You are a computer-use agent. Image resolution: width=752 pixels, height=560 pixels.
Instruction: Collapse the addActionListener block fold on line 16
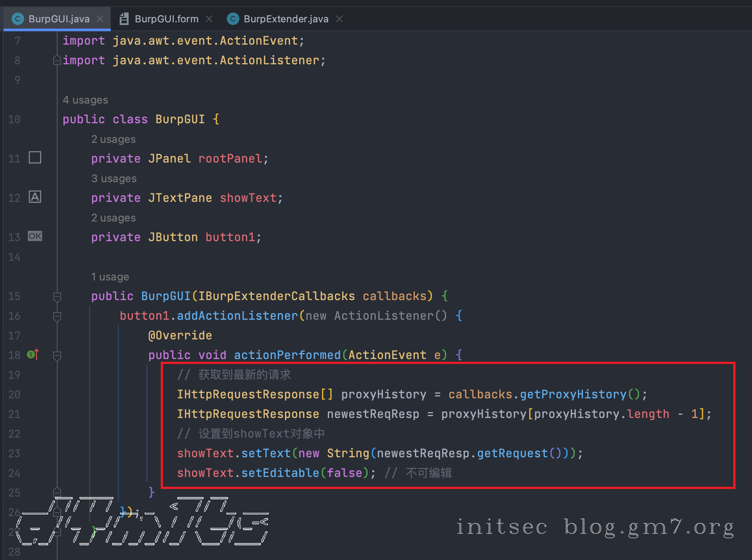(57, 316)
